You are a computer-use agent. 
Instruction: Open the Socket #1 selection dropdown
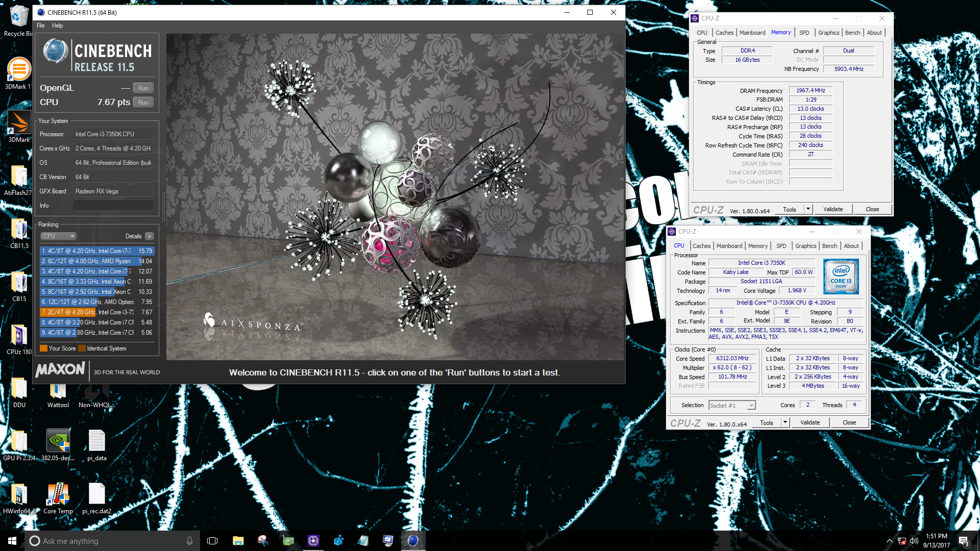[732, 405]
